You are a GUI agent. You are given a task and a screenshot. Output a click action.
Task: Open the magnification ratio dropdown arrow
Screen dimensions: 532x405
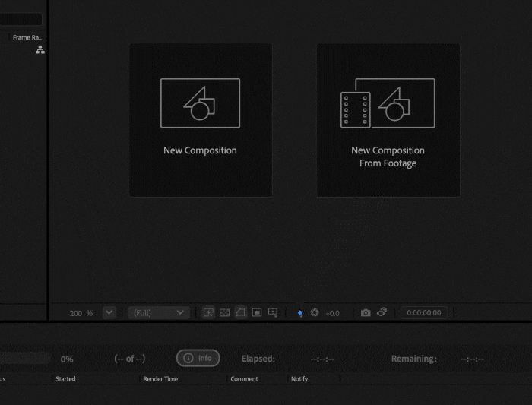click(109, 312)
